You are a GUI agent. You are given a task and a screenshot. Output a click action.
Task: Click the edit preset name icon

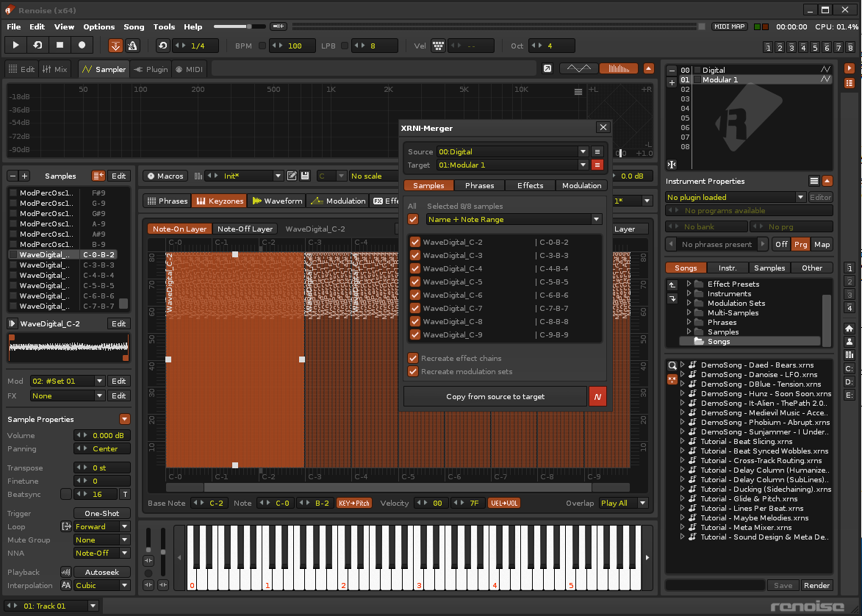292,176
